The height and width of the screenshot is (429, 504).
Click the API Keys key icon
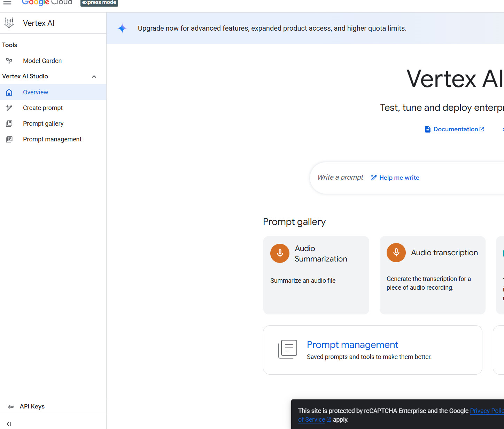click(11, 407)
